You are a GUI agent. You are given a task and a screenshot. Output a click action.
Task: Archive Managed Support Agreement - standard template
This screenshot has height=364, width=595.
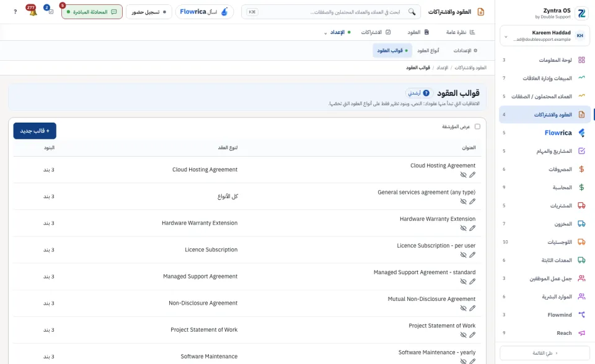click(464, 281)
